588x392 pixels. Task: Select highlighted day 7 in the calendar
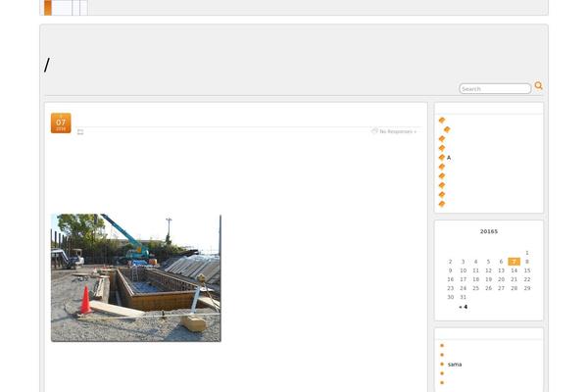514,262
